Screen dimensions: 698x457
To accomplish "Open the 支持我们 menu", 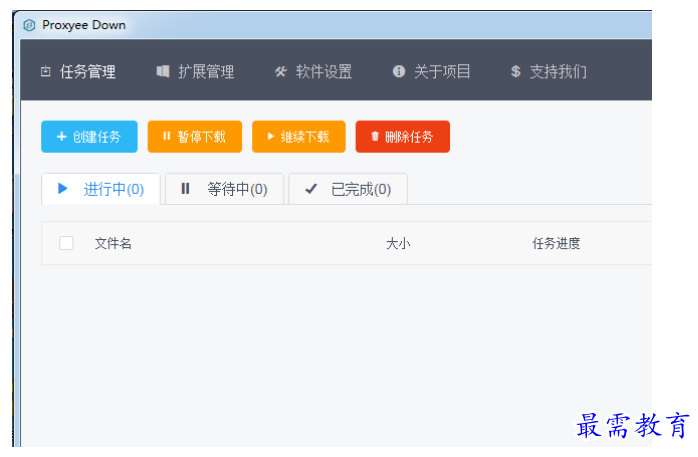I will coord(549,71).
